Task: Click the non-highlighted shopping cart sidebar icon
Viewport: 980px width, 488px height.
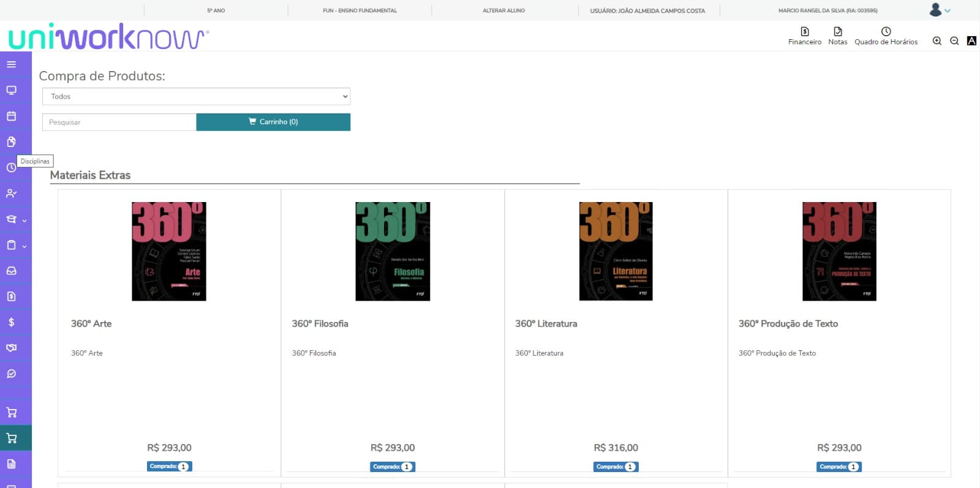Action: 11,412
